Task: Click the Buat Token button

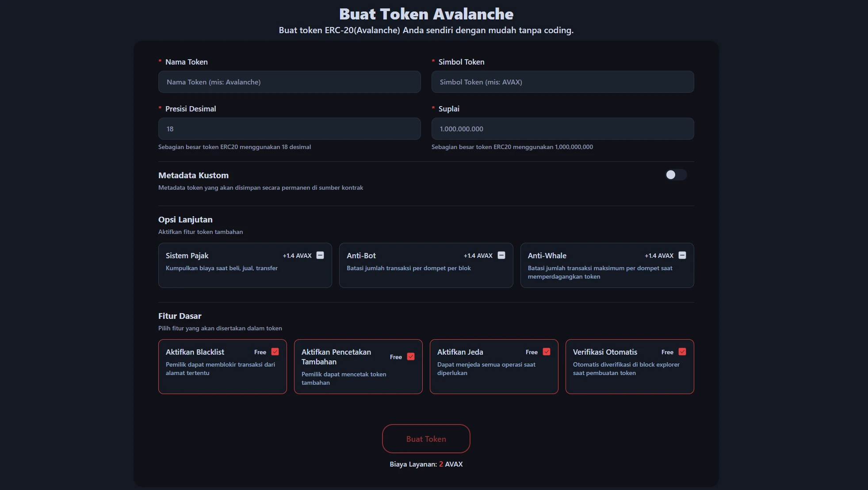Action: (426, 439)
